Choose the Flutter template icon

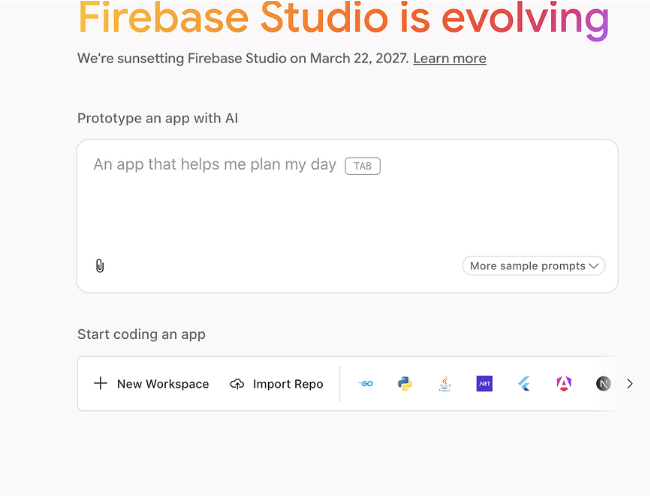[523, 384]
